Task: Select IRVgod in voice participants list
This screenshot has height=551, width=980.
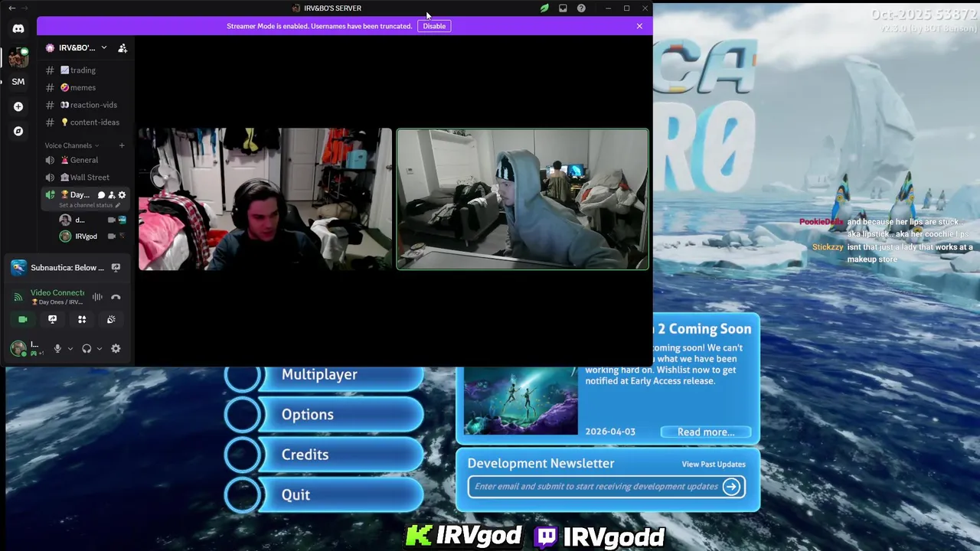Action: (x=86, y=236)
